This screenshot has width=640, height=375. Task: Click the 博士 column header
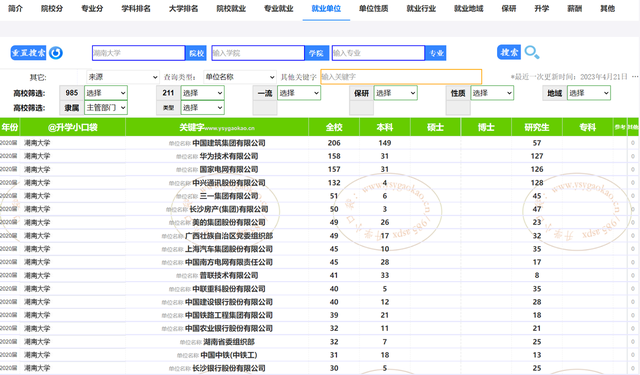(x=486, y=127)
